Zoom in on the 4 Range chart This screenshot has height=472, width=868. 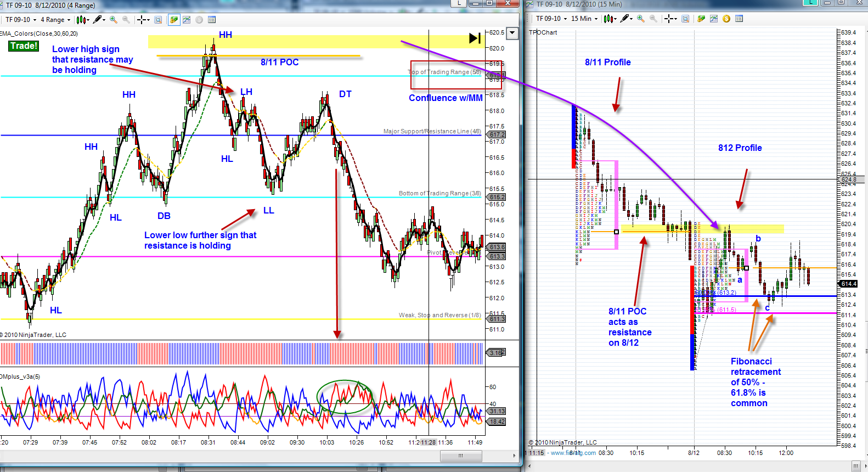tap(114, 20)
